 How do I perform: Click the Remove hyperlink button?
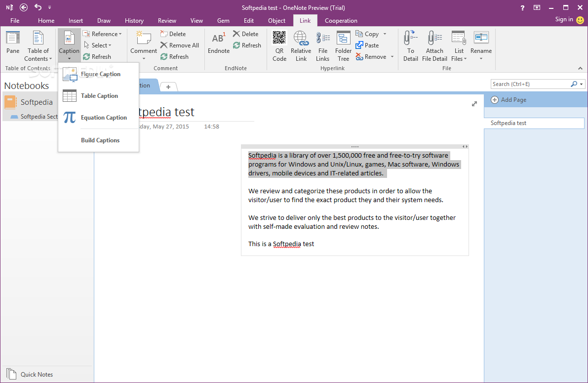(x=371, y=57)
